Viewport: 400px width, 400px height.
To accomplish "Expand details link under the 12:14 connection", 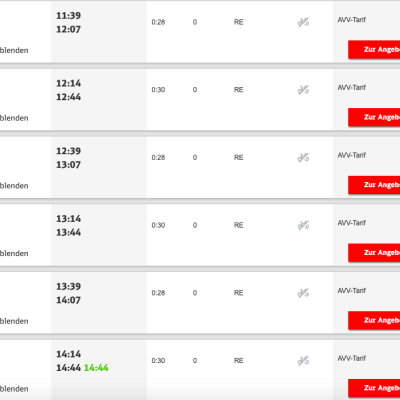I will pos(14,118).
